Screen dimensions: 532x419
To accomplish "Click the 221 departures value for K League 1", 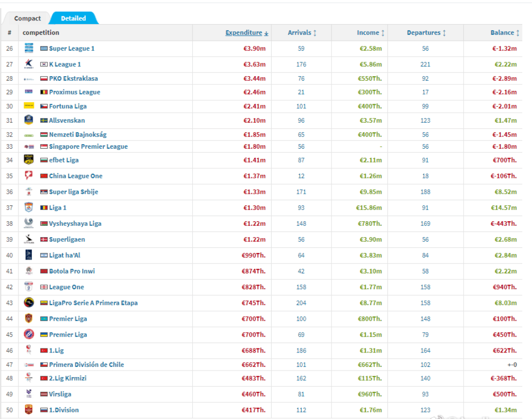I will (x=425, y=64).
